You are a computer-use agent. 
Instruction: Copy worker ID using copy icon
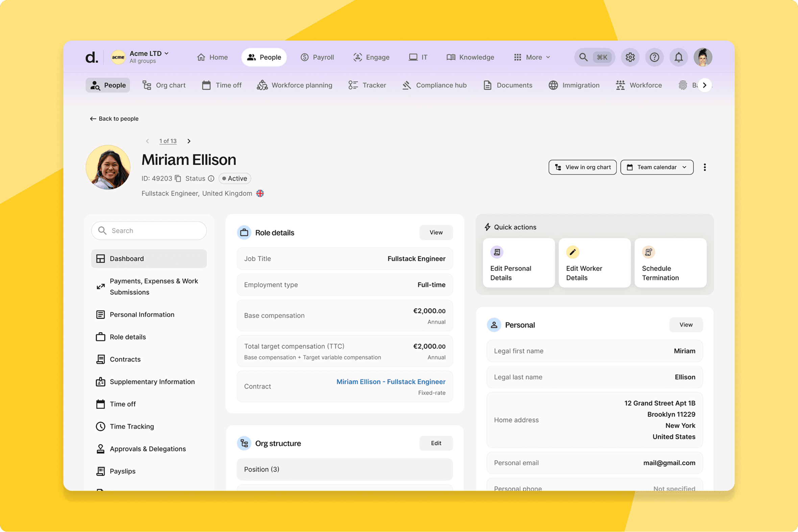coord(178,178)
